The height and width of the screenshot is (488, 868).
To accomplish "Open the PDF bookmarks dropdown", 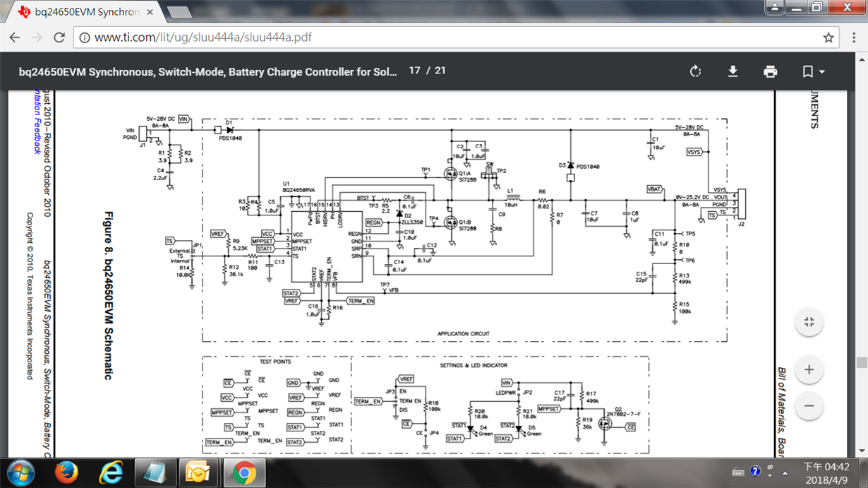I will (x=813, y=71).
